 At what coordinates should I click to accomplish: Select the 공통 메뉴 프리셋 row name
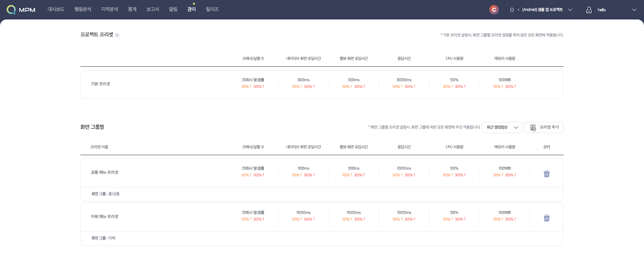click(105, 172)
